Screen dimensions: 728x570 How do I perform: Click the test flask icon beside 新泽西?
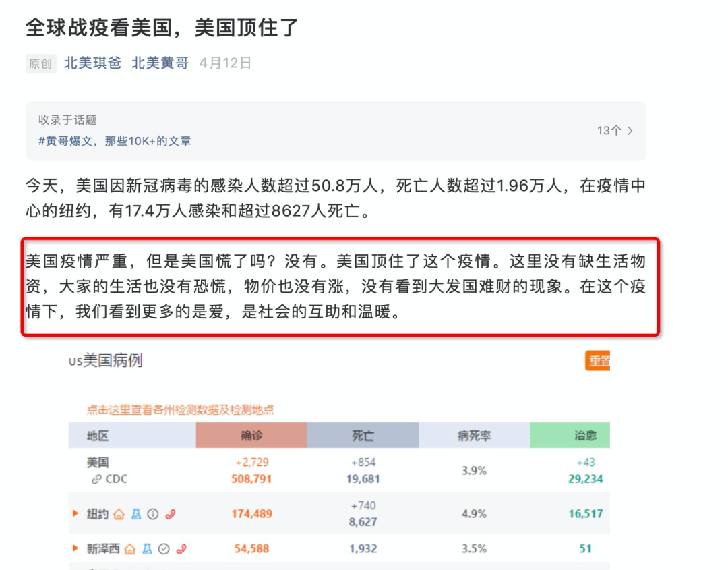(x=147, y=548)
